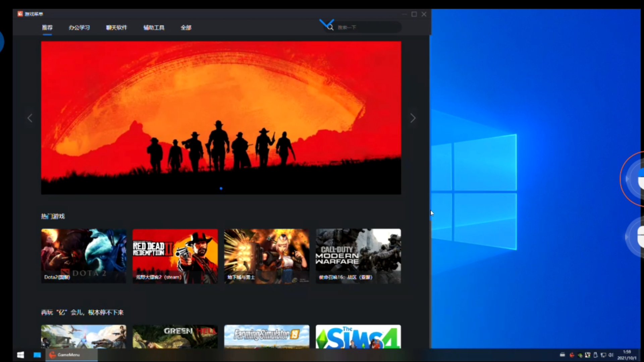Click the 游戏菜单 app logo in title bar
This screenshot has width=644, height=362.
point(20,14)
